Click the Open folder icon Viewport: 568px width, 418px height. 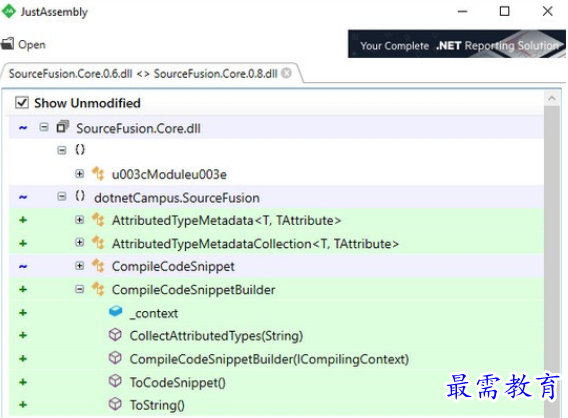pyautogui.click(x=7, y=44)
